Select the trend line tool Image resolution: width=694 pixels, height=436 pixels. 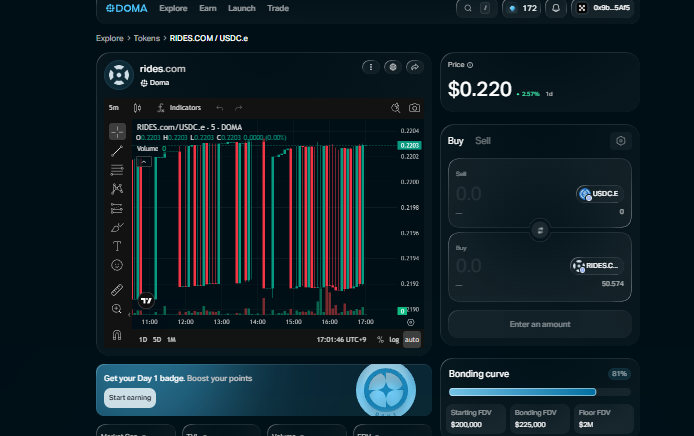tap(117, 150)
